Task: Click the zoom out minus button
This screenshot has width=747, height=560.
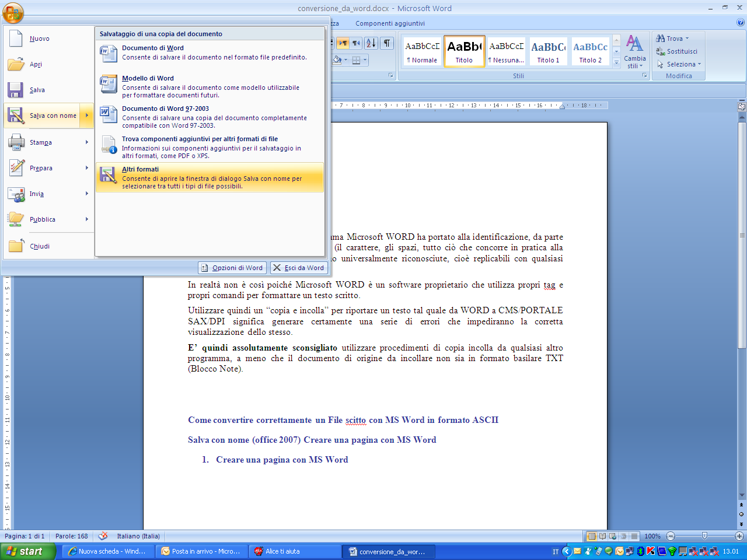Action: click(x=671, y=536)
